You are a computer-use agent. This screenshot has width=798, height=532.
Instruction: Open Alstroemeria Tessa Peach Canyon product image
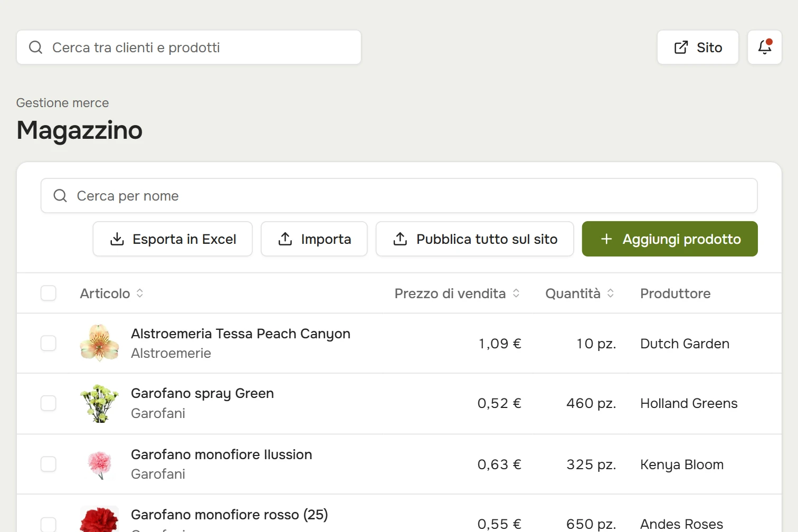(99, 343)
